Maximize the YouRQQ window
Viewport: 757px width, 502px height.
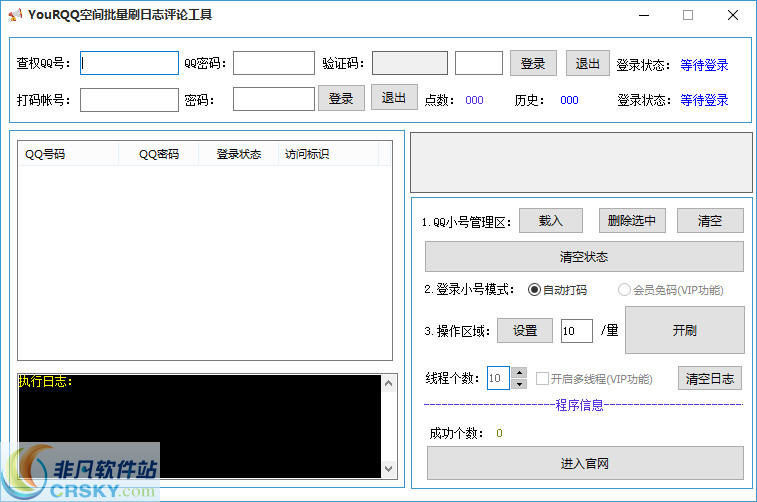click(x=688, y=15)
